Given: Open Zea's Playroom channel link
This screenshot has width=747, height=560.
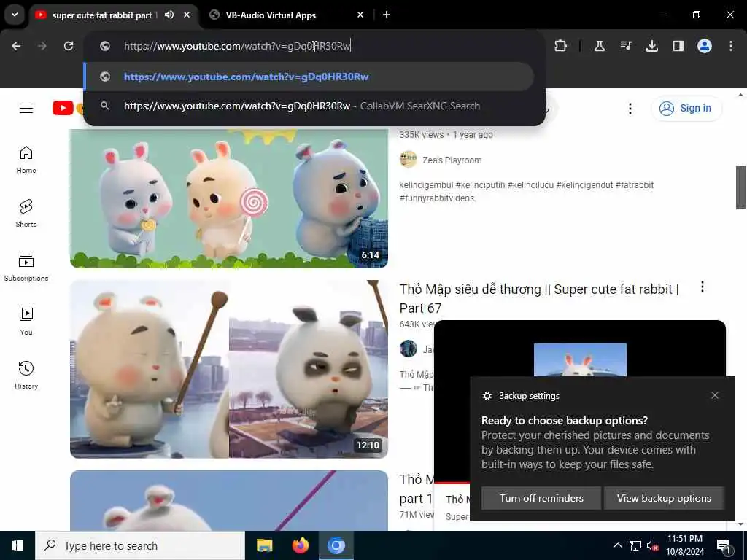Looking at the screenshot, I should pyautogui.click(x=452, y=160).
